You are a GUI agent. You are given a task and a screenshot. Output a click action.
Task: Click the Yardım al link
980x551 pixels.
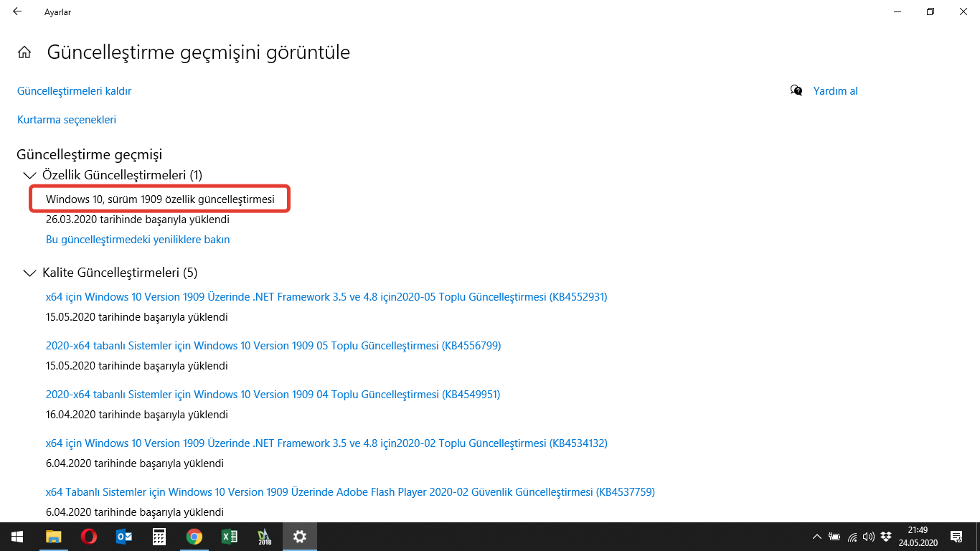[836, 91]
